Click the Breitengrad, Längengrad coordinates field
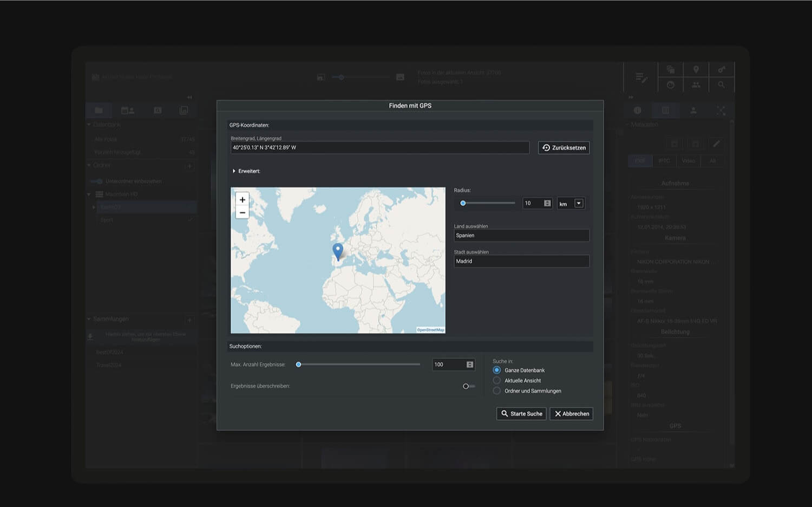812x507 pixels. [x=380, y=147]
